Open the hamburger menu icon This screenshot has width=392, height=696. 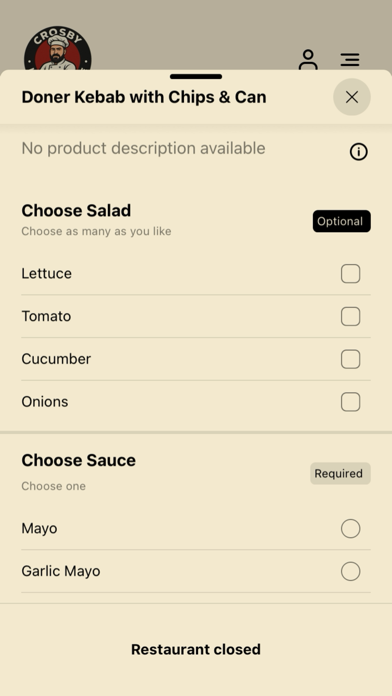350,59
